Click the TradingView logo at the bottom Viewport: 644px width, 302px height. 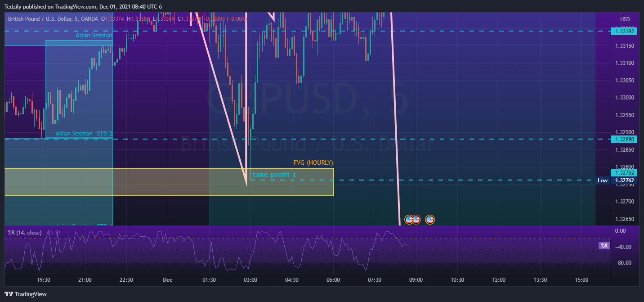coord(26,294)
